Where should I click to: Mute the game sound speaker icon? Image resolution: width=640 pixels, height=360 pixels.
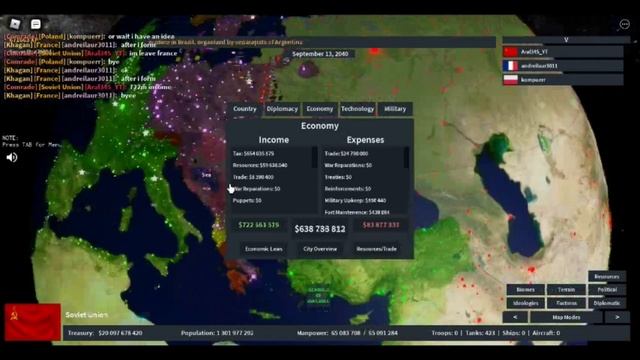click(x=11, y=157)
